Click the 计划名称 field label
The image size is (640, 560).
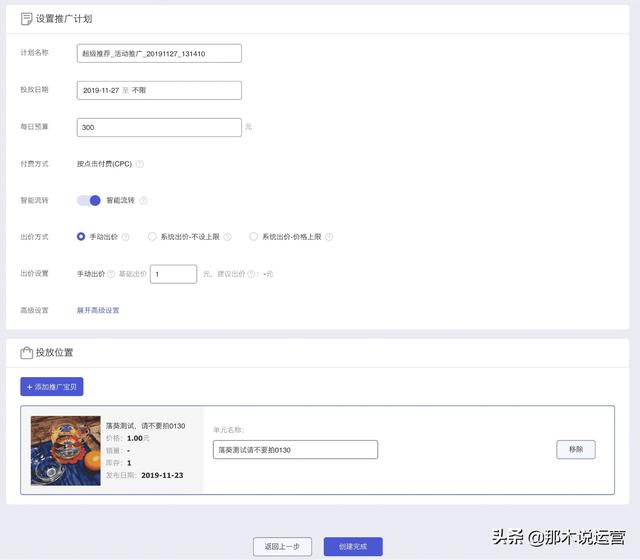point(35,53)
